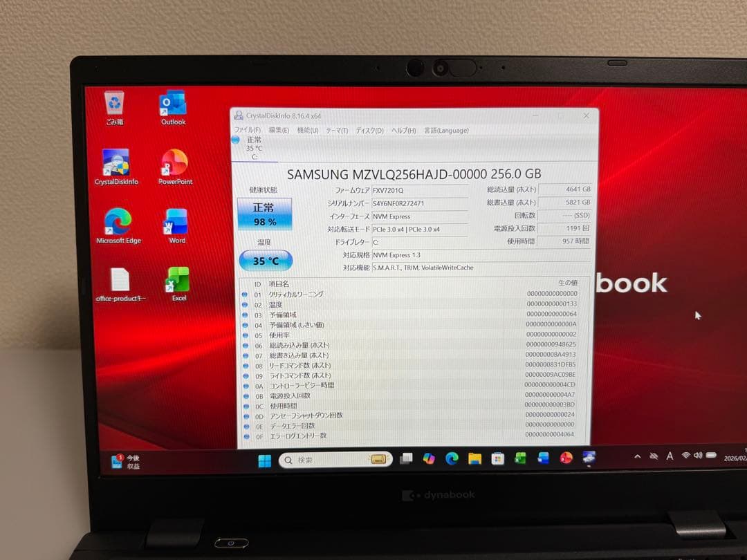
Task: Launch Microsoft Edge from the taskbar
Action: click(x=452, y=458)
